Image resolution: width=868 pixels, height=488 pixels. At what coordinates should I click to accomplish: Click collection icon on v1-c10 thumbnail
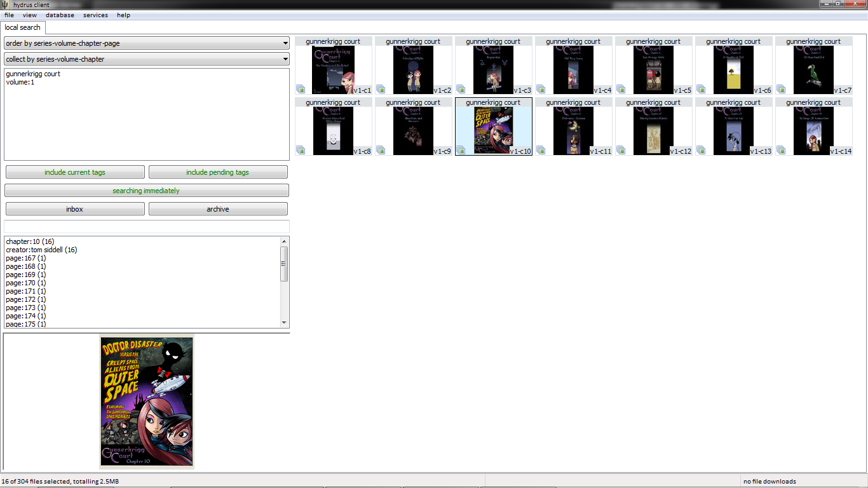[x=461, y=151]
